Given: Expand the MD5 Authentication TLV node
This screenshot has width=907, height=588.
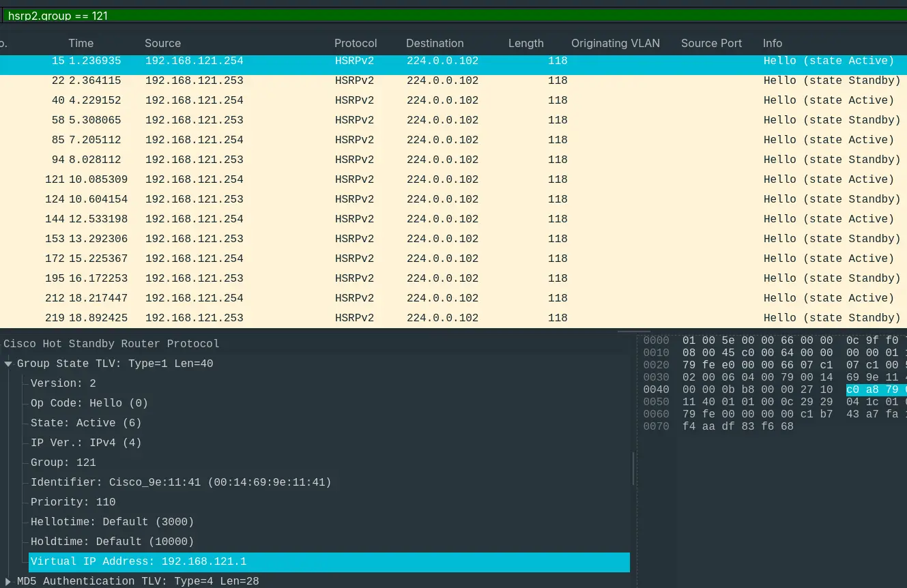Looking at the screenshot, I should coord(9,581).
